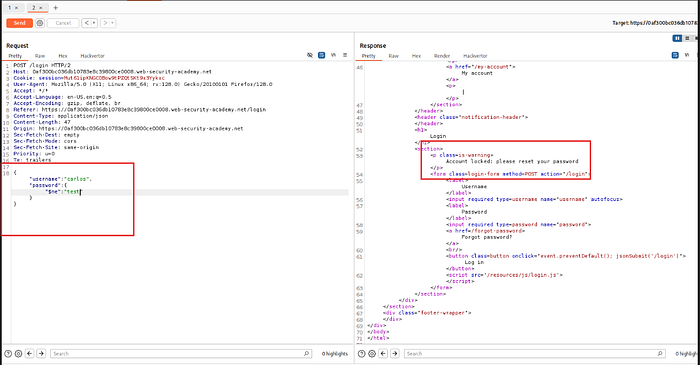The height and width of the screenshot is (365, 700).
Task: Select Pretty tab in Request panel
Action: pyautogui.click(x=15, y=56)
